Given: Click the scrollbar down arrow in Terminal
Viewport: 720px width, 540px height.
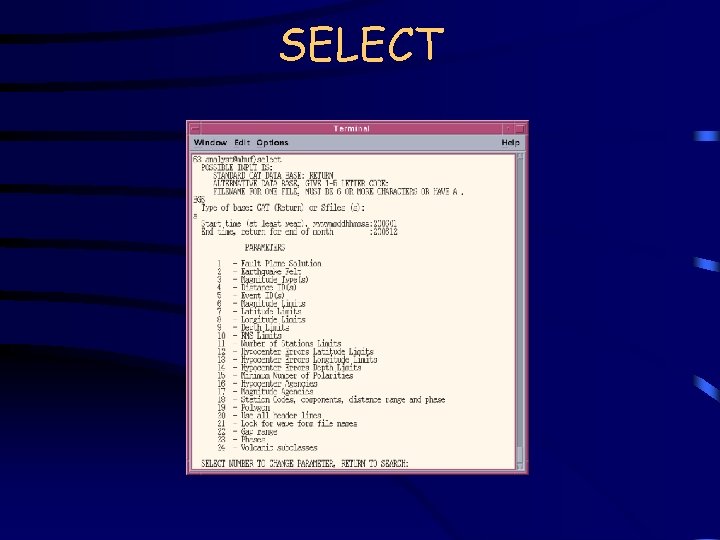Looking at the screenshot, I should coord(520,467).
